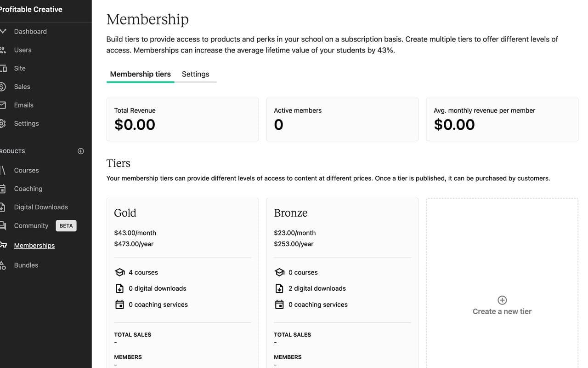
Task: Switch to the Settings tab
Action: tap(195, 74)
